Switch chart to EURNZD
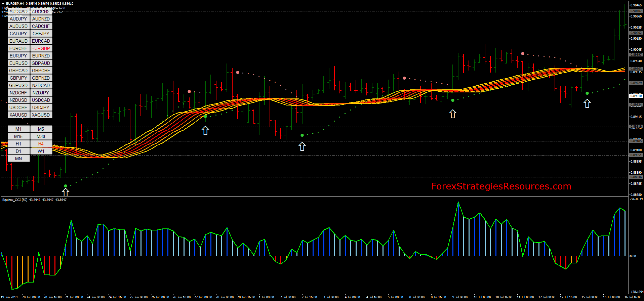 [41, 56]
